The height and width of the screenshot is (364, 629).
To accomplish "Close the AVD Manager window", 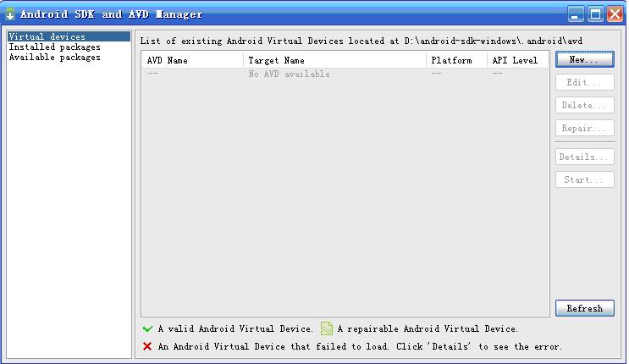I will click(615, 14).
